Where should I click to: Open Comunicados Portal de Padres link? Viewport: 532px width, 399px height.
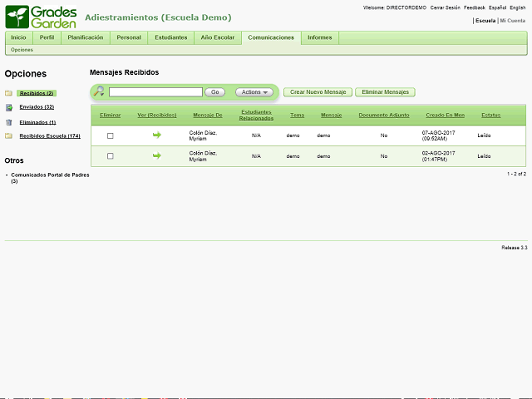(x=49, y=175)
